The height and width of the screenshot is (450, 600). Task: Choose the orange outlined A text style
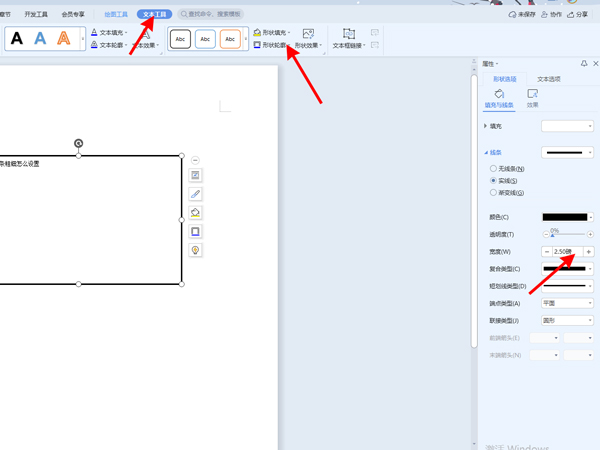click(x=64, y=39)
